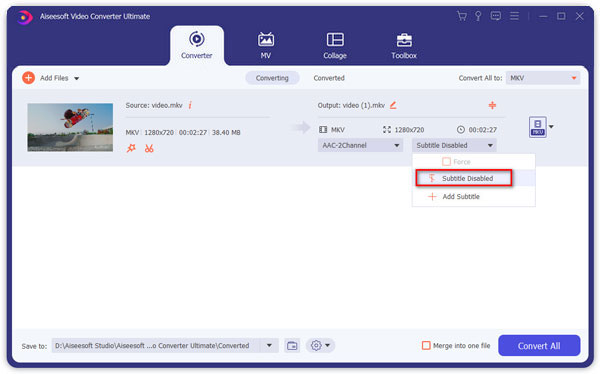Open the edit effects wand icon
This screenshot has width=600, height=374.
click(x=131, y=148)
